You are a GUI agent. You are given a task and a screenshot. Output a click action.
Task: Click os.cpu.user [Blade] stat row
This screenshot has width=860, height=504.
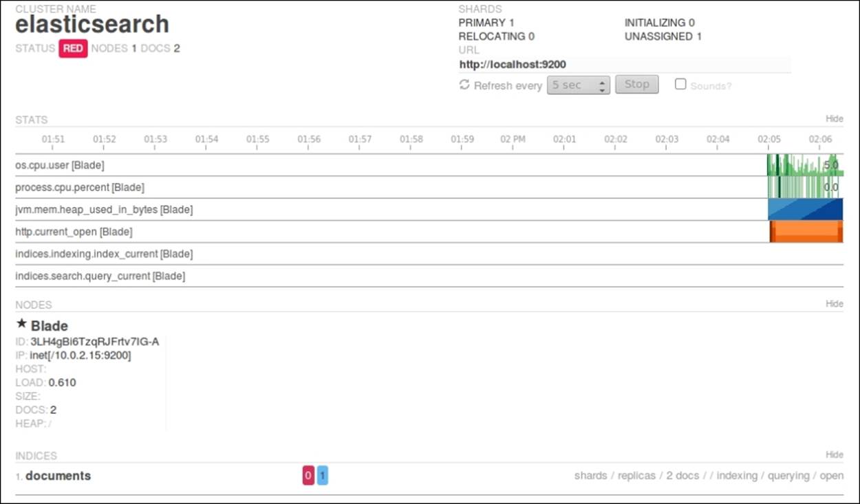429,165
